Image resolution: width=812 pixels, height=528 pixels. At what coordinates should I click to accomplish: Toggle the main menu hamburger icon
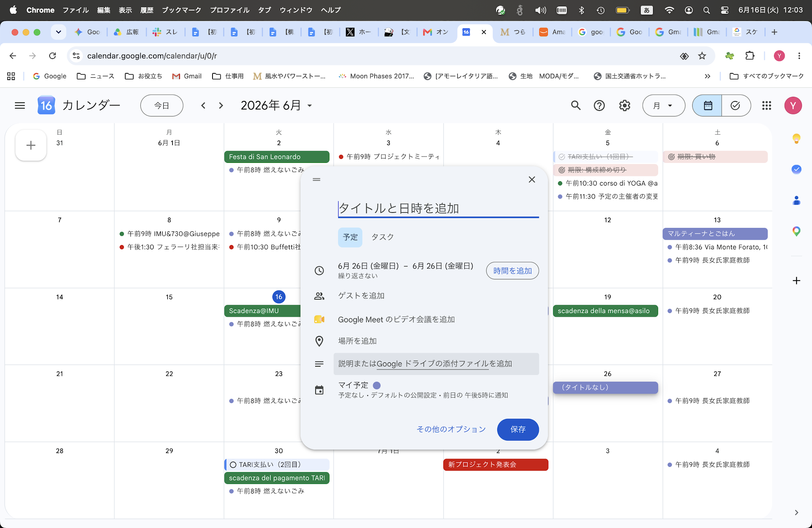tap(20, 105)
